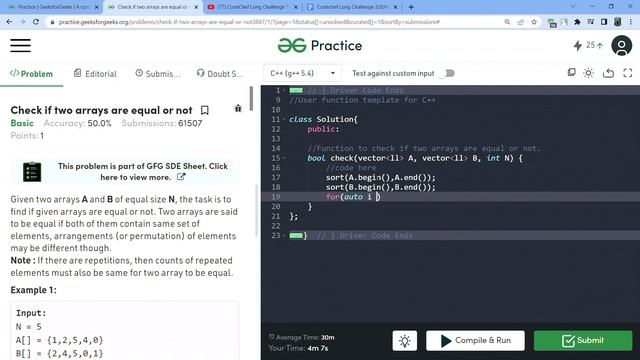Bookmark the Check if two arrays problem
This screenshot has height=360, width=640.
click(x=204, y=110)
